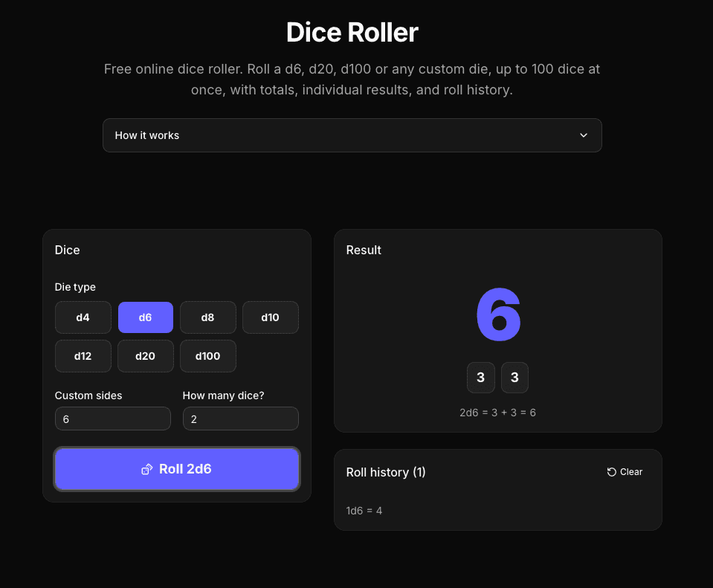Click the chevron in How it works

coord(584,135)
